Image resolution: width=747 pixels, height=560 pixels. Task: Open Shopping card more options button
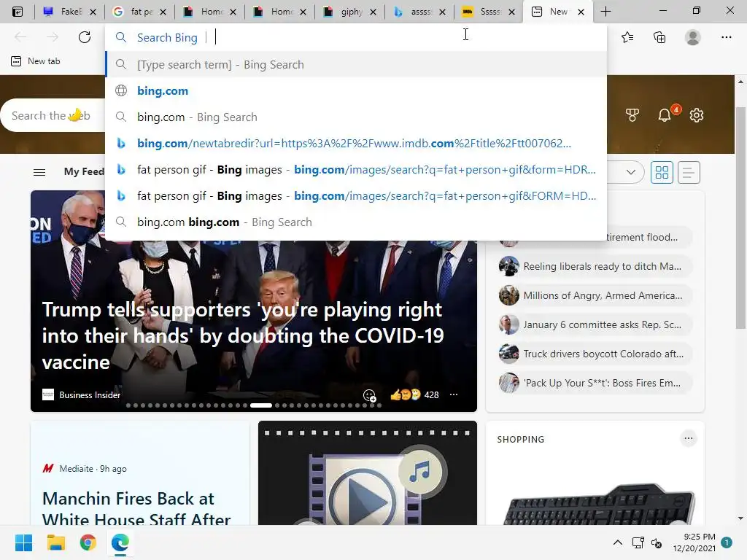point(689,438)
